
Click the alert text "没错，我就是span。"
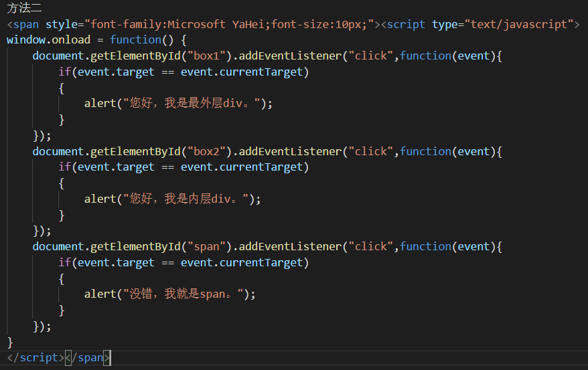[183, 294]
